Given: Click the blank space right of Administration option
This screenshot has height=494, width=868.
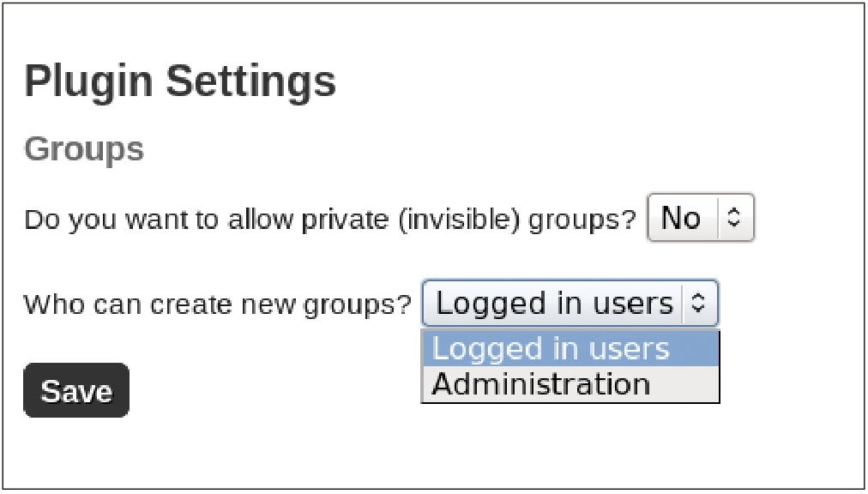Looking at the screenshot, I should (684, 384).
